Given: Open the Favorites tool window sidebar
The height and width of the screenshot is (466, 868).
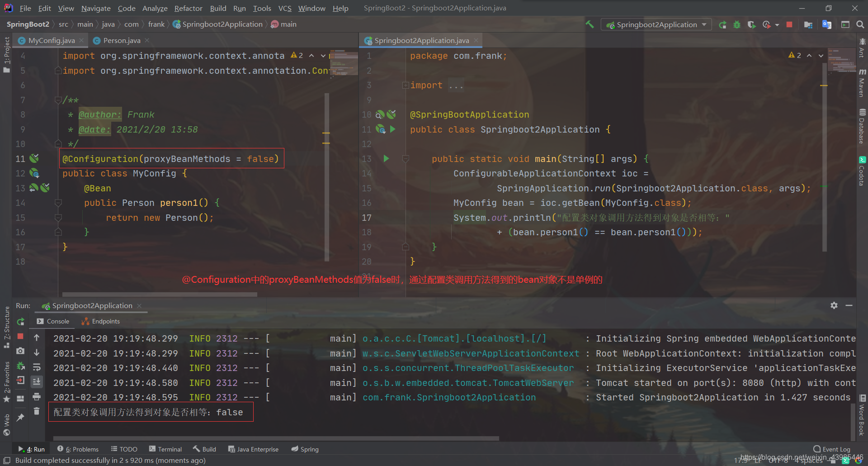Looking at the screenshot, I should coord(6,382).
